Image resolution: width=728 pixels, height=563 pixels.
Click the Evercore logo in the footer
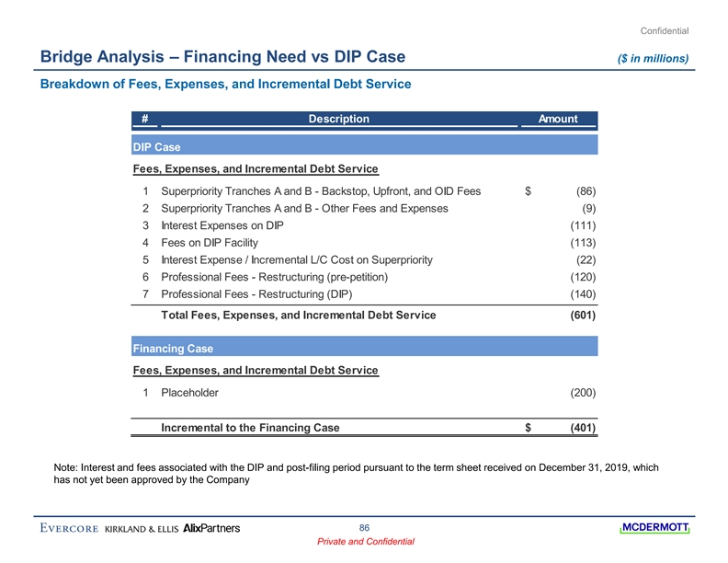[x=69, y=528]
